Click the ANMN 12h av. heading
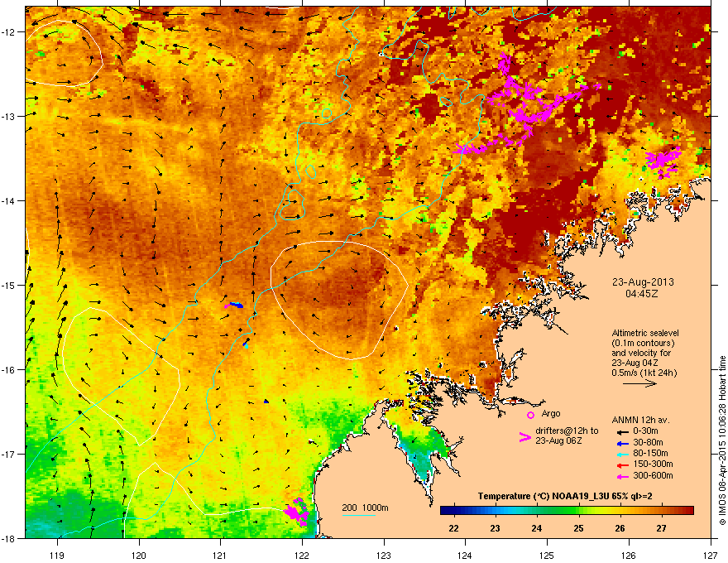The height and width of the screenshot is (563, 728). (640, 420)
